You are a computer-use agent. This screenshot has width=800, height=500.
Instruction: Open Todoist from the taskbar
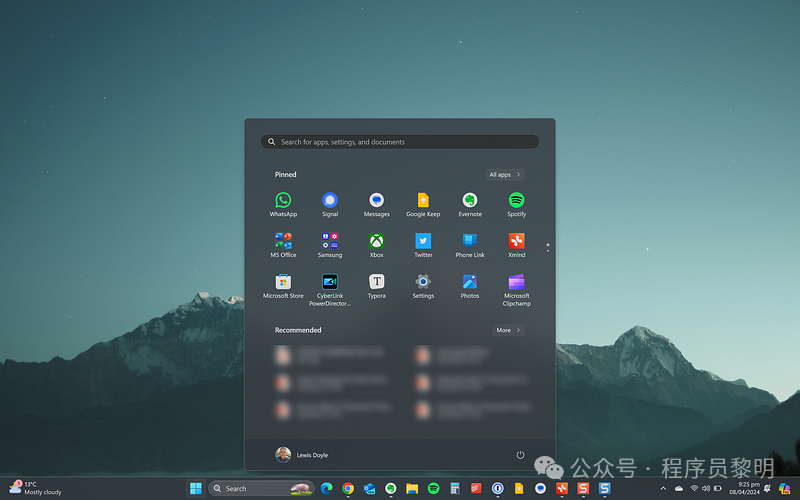[476, 488]
